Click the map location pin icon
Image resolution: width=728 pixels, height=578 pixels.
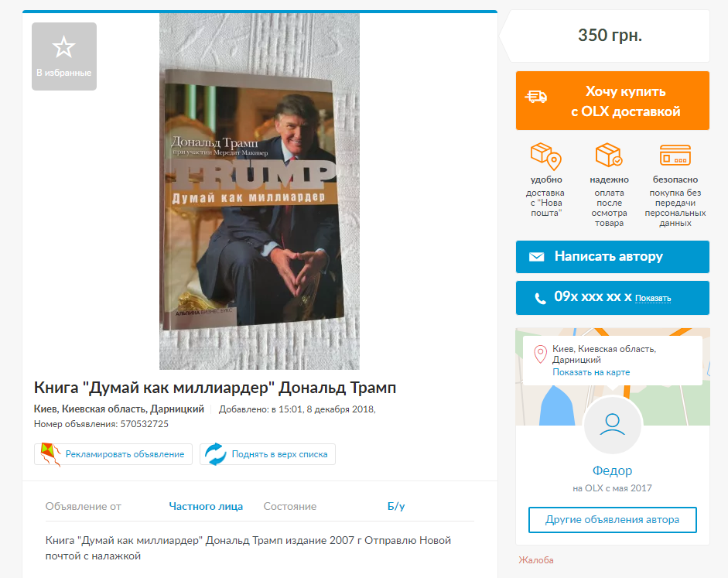tap(540, 354)
